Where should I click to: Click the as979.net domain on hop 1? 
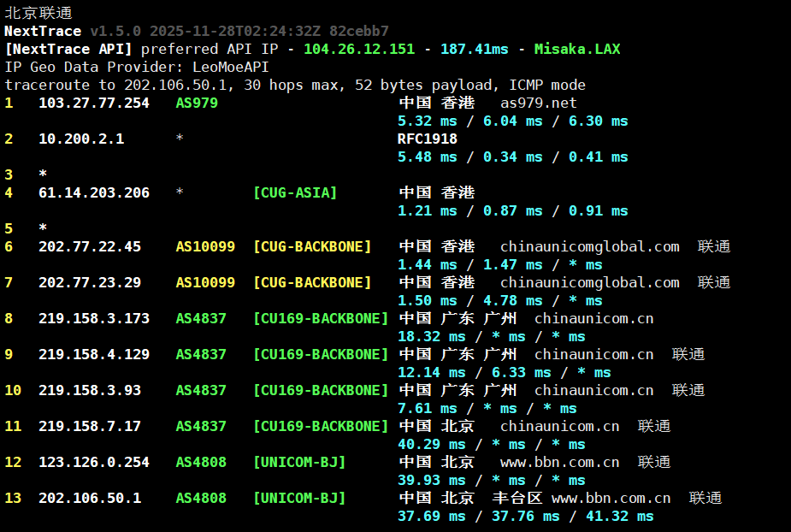539,103
